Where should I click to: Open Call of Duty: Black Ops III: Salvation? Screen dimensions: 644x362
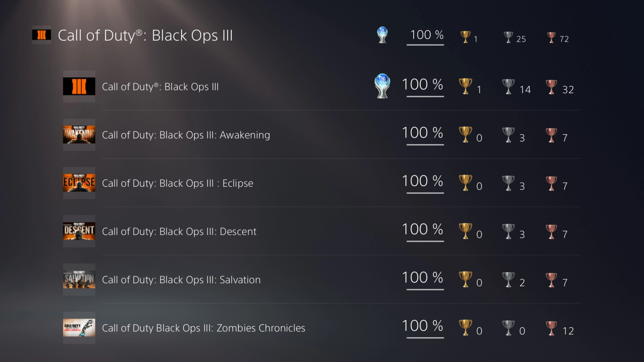pos(181,280)
